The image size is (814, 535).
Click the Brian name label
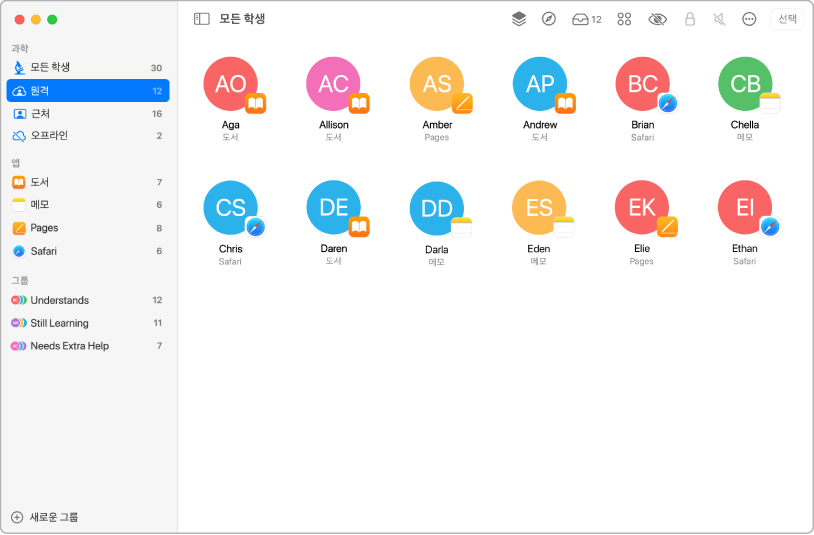pyautogui.click(x=642, y=125)
